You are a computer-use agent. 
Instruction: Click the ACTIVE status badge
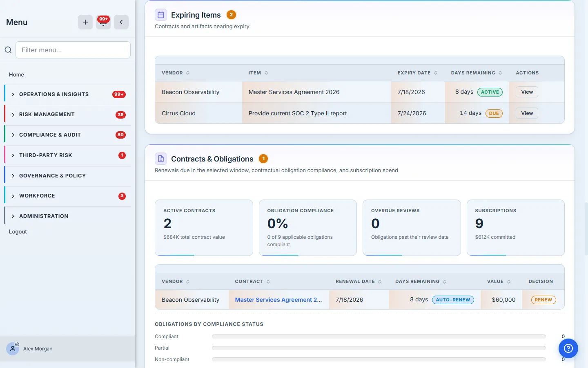(x=490, y=92)
